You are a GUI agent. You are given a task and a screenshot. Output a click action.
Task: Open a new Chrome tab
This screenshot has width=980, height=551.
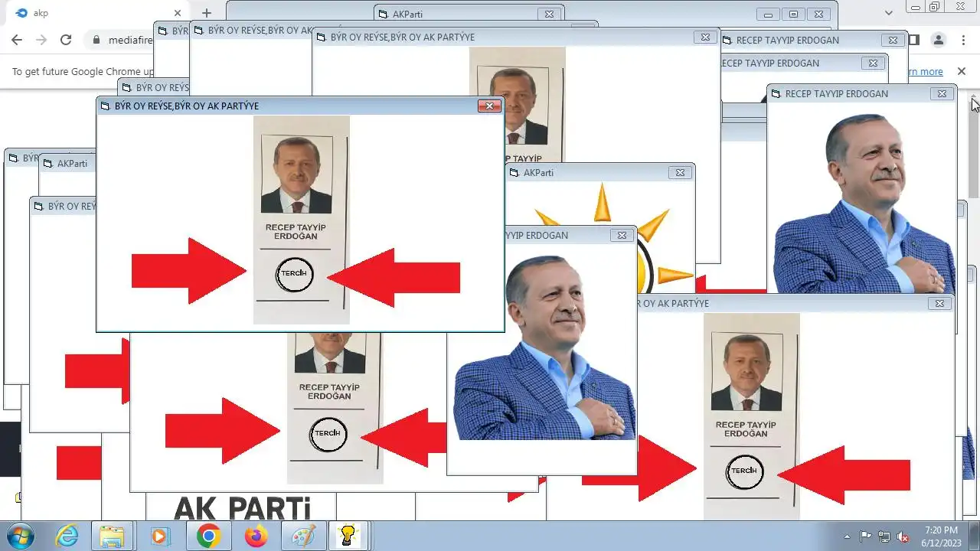[207, 13]
